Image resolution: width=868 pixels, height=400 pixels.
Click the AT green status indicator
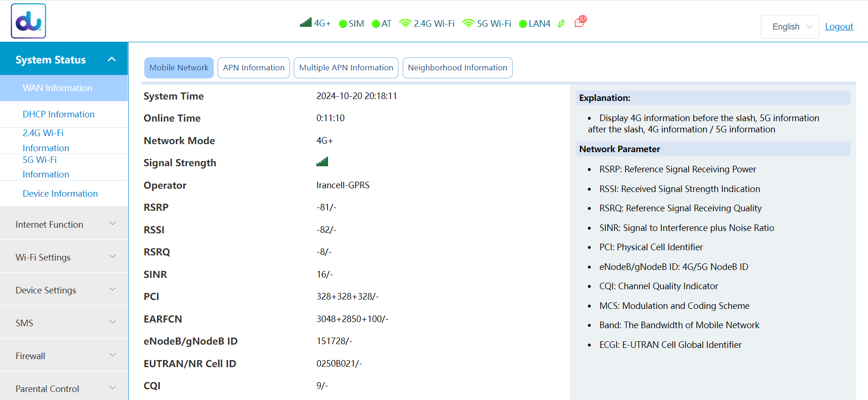tap(375, 24)
